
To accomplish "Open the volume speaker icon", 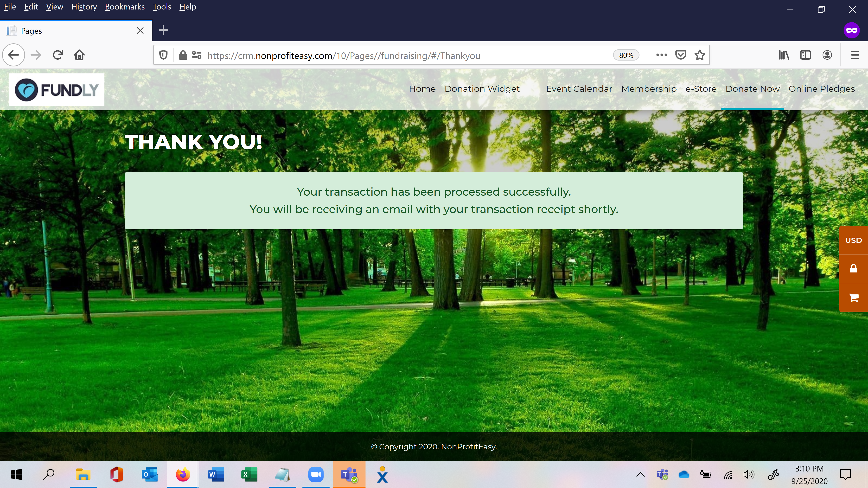I will 749,474.
